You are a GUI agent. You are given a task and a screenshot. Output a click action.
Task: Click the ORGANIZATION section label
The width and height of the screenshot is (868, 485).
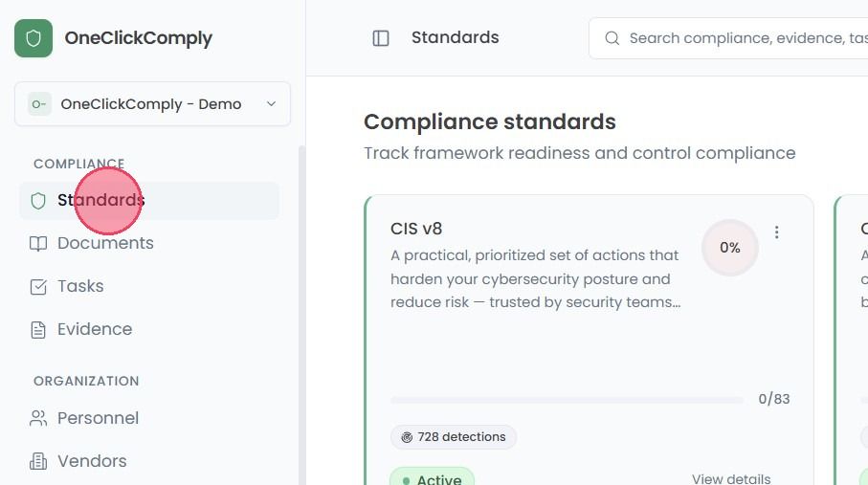(x=86, y=381)
